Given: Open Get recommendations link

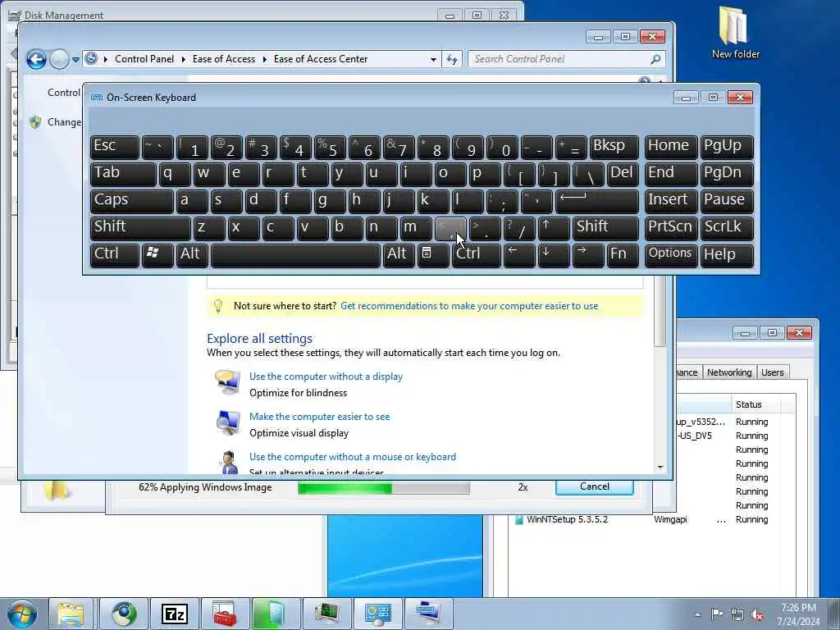Looking at the screenshot, I should pos(469,306).
